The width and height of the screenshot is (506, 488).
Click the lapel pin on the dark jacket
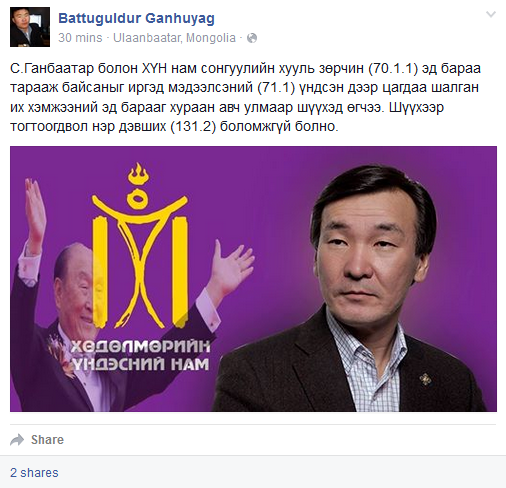(x=426, y=379)
